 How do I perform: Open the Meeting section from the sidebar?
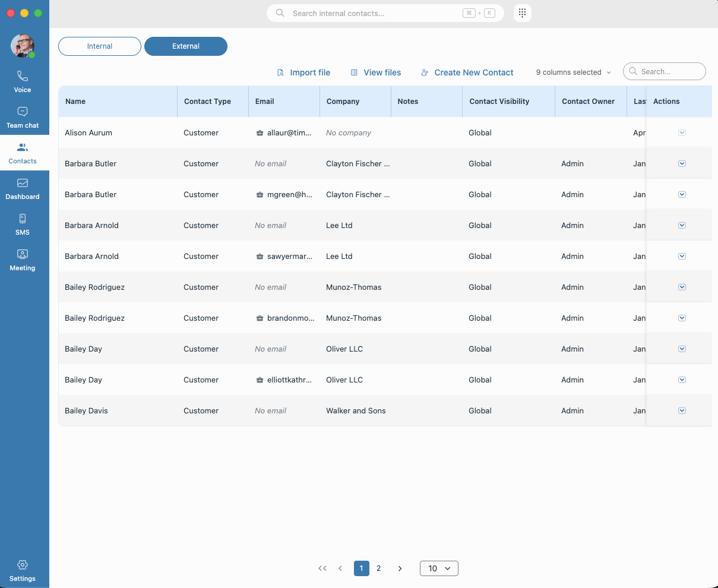[x=22, y=260]
